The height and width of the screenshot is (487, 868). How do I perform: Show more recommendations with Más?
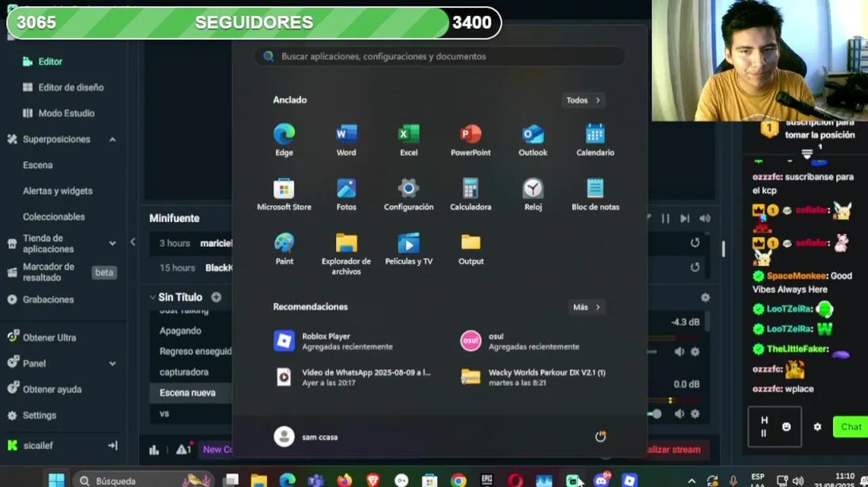coord(586,307)
